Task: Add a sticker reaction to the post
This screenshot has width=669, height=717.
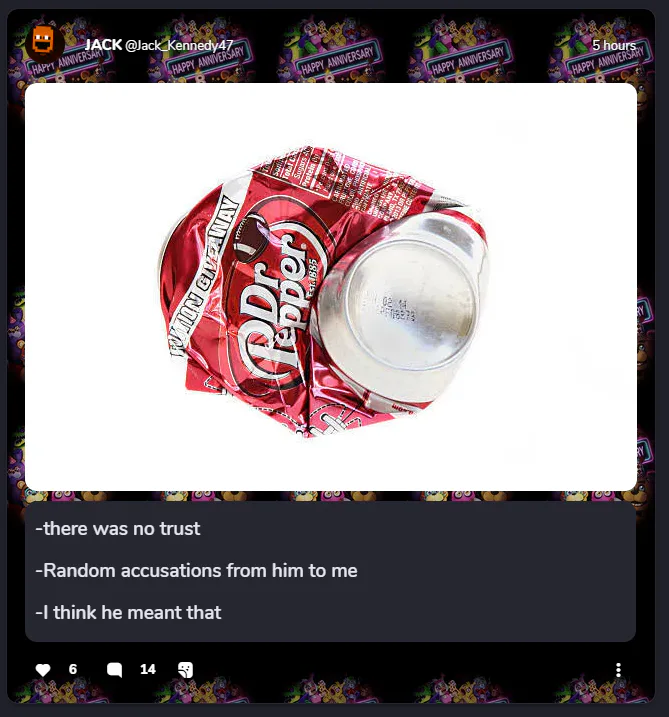Action: pos(185,669)
